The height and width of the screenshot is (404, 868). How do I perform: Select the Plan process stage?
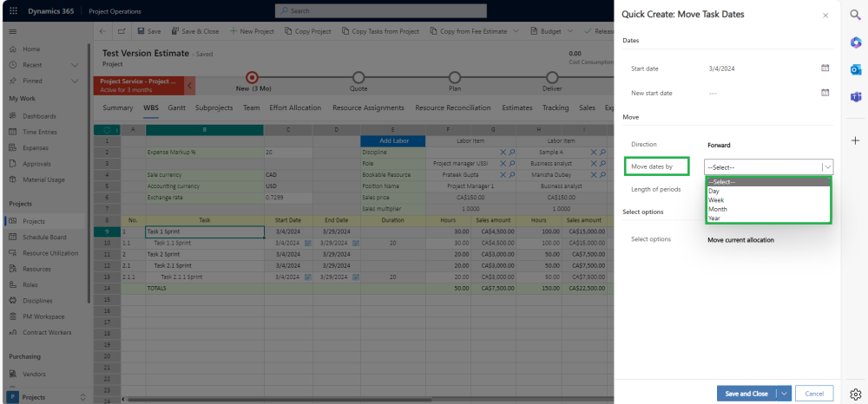tap(455, 77)
